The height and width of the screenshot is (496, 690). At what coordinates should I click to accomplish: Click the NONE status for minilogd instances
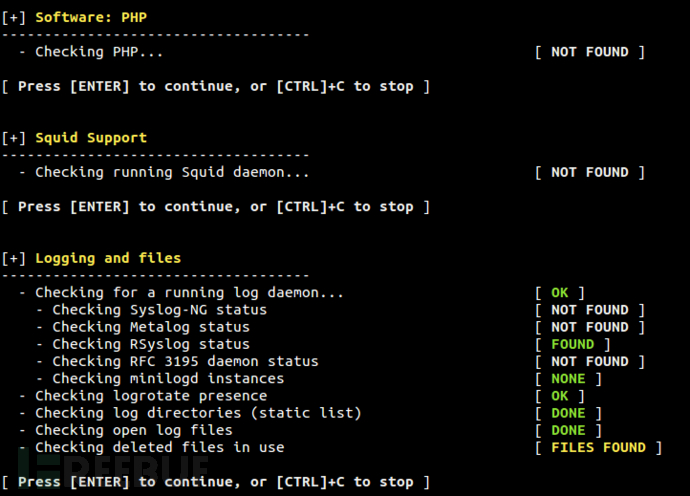[x=568, y=379]
